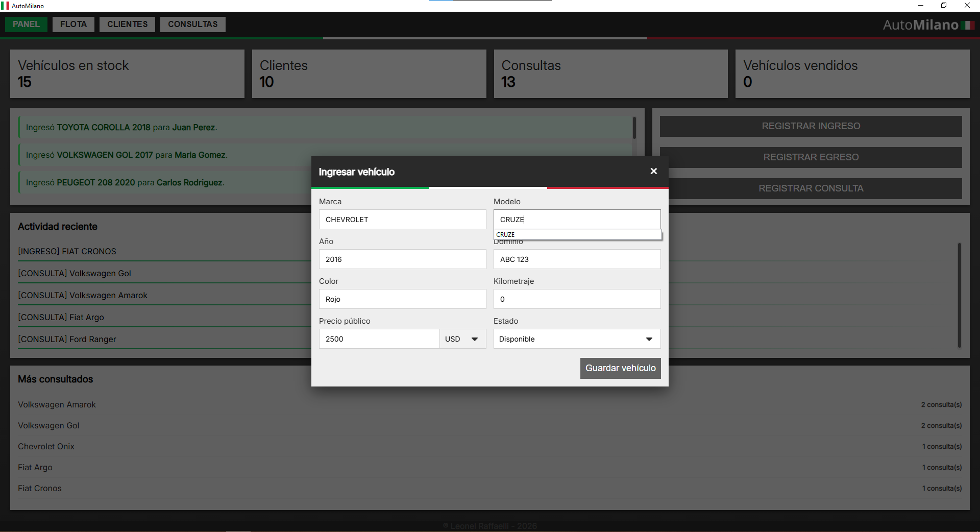Click into the Año field
Image resolution: width=980 pixels, height=532 pixels.
(x=402, y=259)
